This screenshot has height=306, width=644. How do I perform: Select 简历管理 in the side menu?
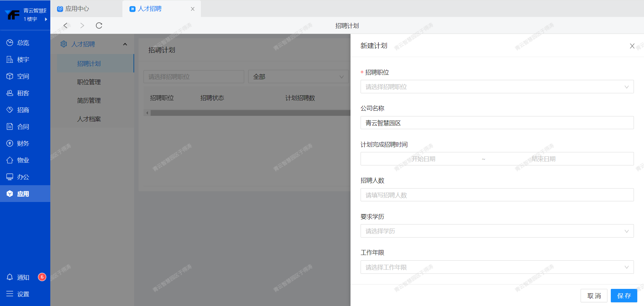pos(89,101)
